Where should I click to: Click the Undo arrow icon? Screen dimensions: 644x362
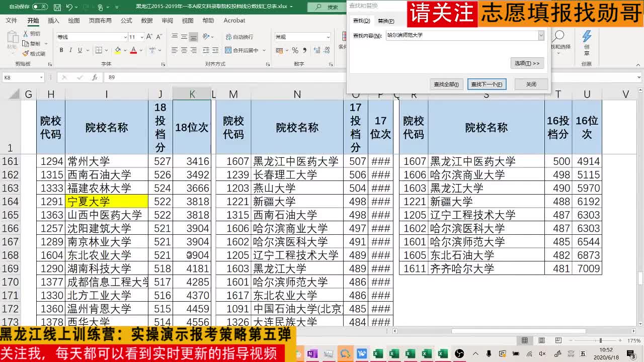pos(69,7)
